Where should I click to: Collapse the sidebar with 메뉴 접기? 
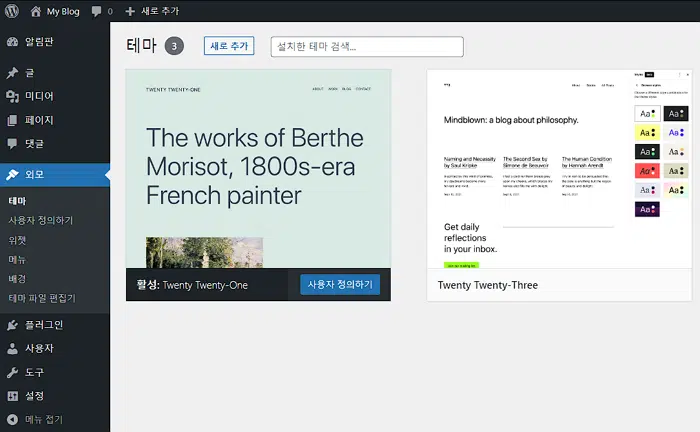(35, 420)
